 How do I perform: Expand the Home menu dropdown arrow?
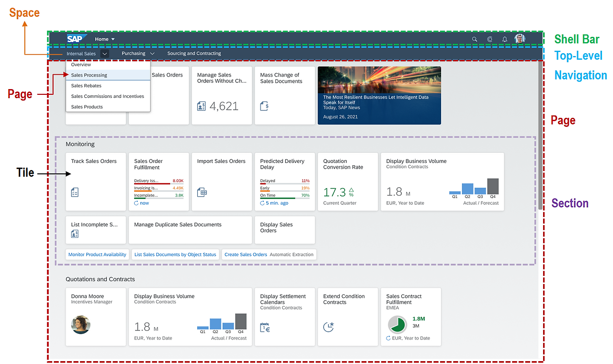113,39
